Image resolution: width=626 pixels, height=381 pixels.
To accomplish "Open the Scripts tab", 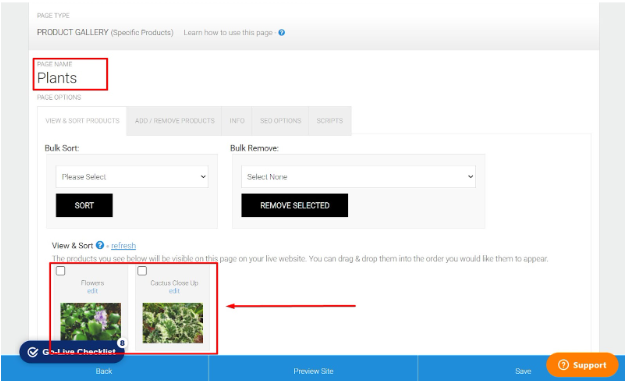I will click(330, 121).
